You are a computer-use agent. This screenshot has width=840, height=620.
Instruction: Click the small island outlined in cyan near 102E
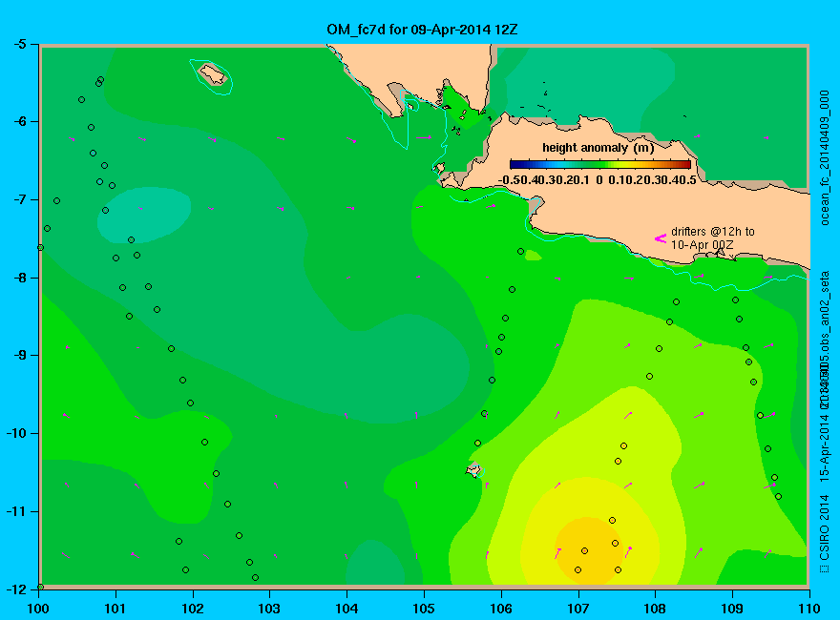pyautogui.click(x=213, y=74)
